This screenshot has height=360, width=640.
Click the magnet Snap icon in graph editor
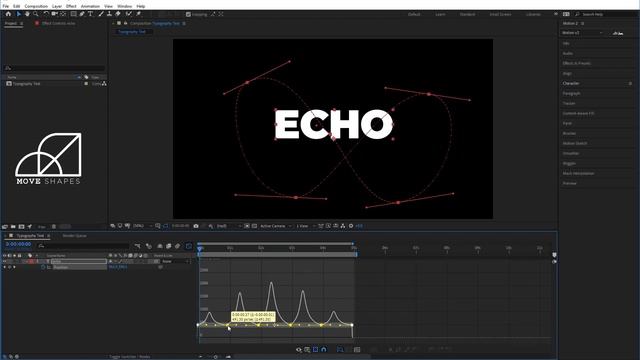pyautogui.click(x=324, y=349)
